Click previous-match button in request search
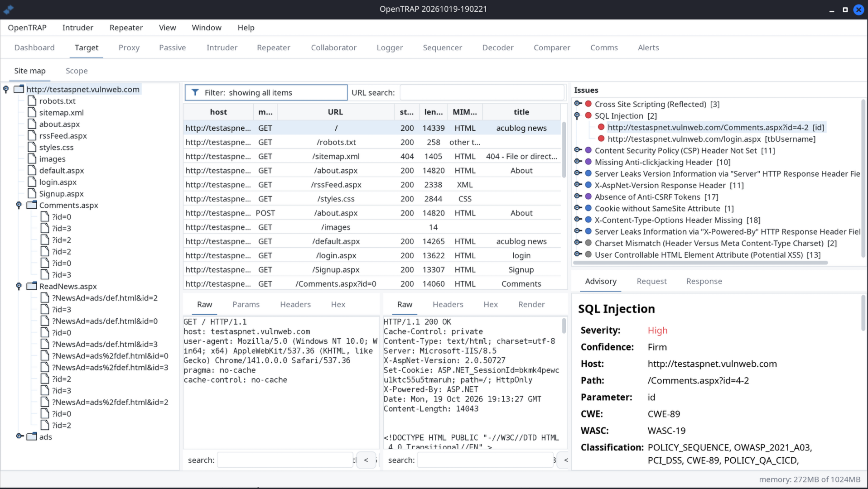The height and width of the screenshot is (489, 868). (x=366, y=460)
